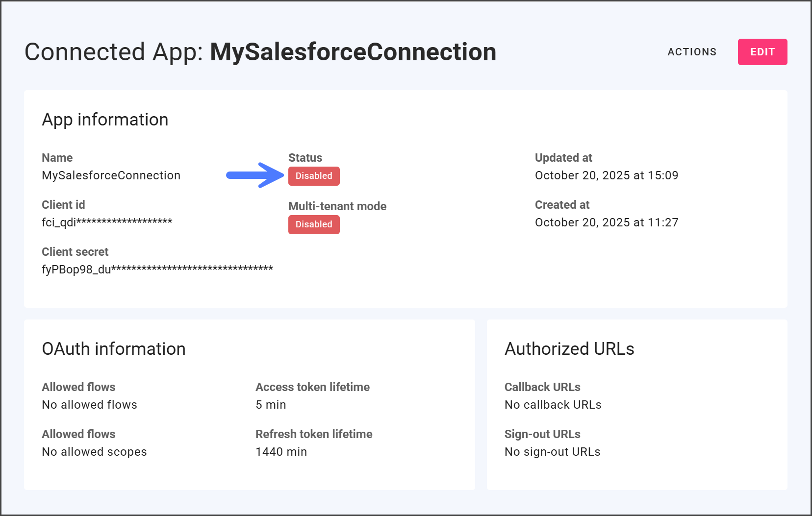Select the masked Client id value
The height and width of the screenshot is (516, 812).
coord(107,222)
